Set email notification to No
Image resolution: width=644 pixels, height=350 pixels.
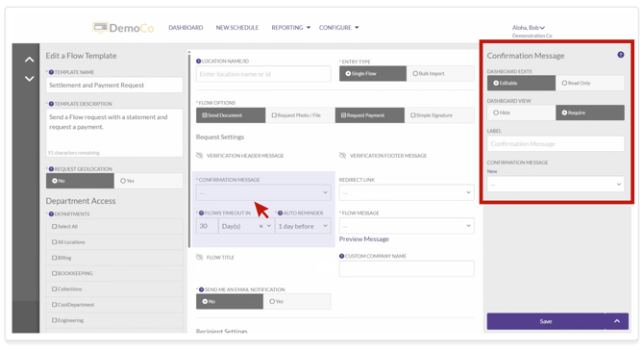[230, 302]
